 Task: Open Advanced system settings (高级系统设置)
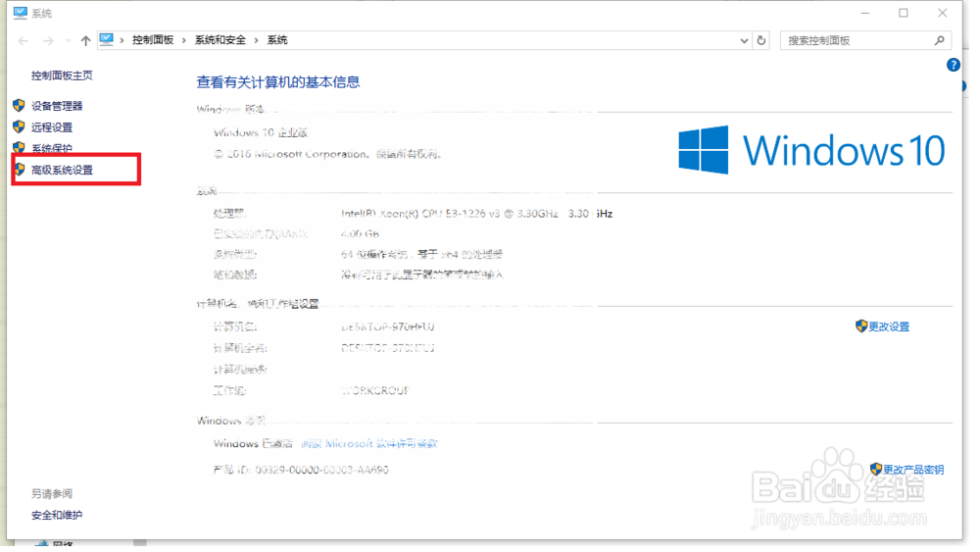[x=63, y=172]
